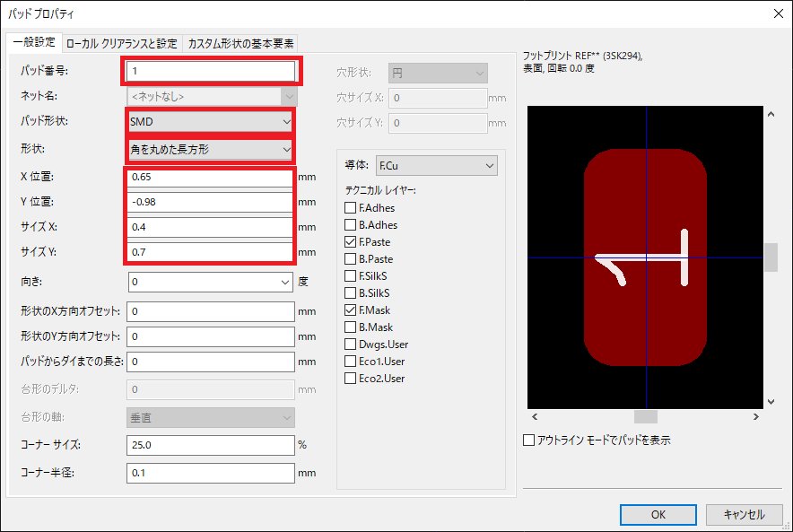Disable the F.Mask layer checkbox

(x=351, y=310)
